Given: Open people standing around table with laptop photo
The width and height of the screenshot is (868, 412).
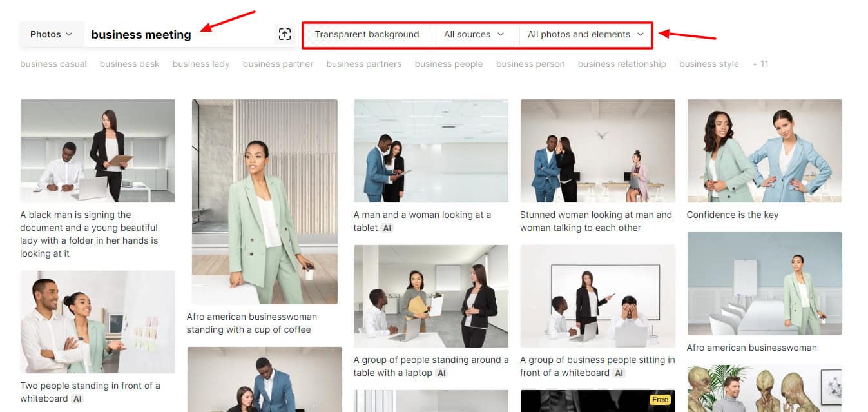Looking at the screenshot, I should click(431, 296).
